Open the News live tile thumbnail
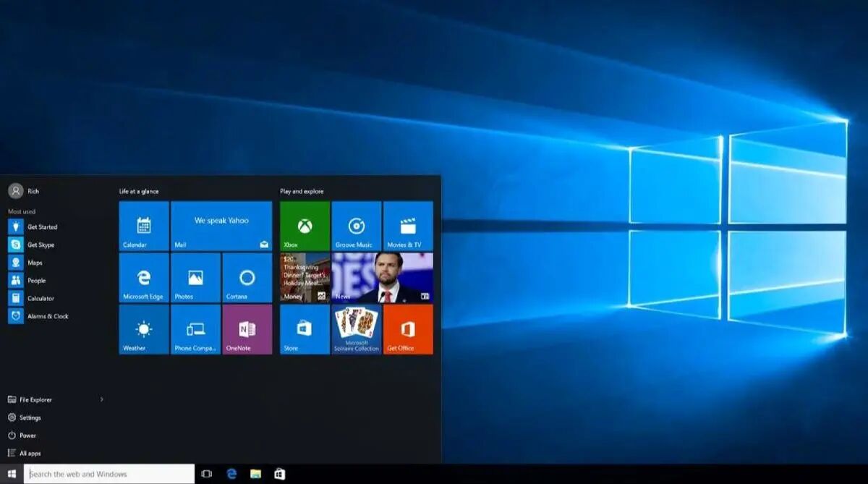 click(x=382, y=277)
